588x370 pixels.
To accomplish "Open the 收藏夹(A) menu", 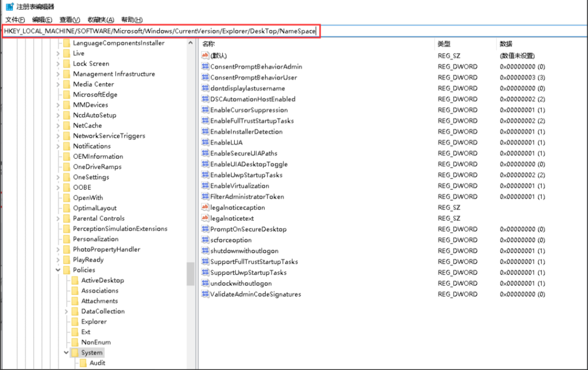I will [x=101, y=20].
